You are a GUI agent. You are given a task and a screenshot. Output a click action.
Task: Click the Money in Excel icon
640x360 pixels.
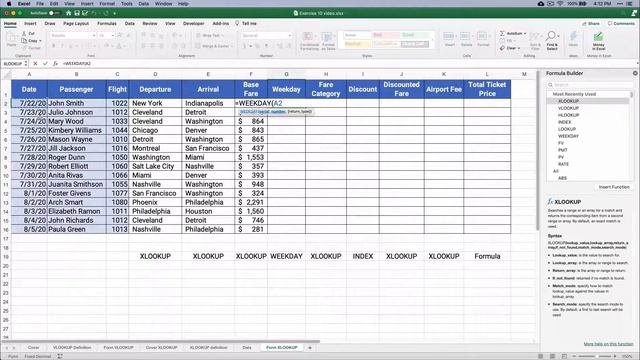point(598,41)
